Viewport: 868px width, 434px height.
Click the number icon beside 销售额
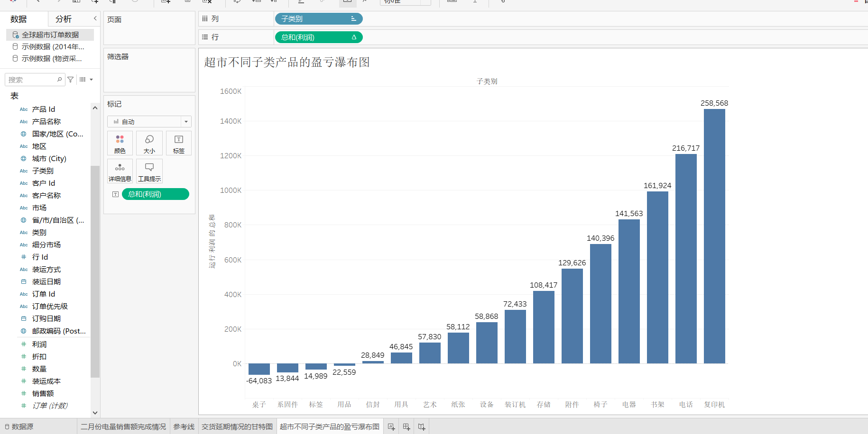[24, 393]
